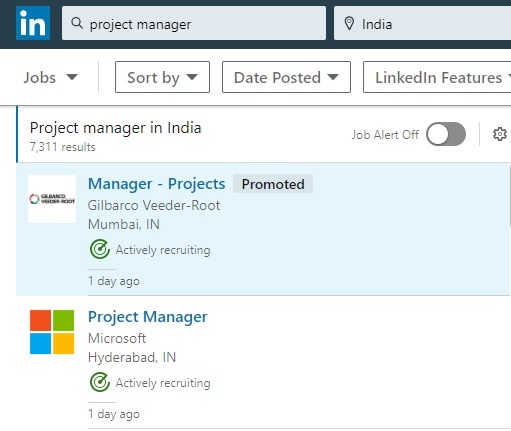Click the location pin icon

pos(349,24)
